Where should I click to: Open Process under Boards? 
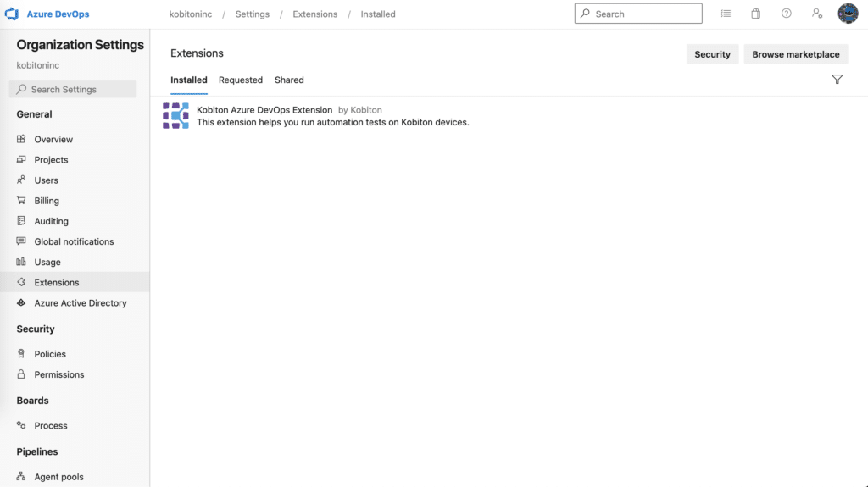coord(51,425)
